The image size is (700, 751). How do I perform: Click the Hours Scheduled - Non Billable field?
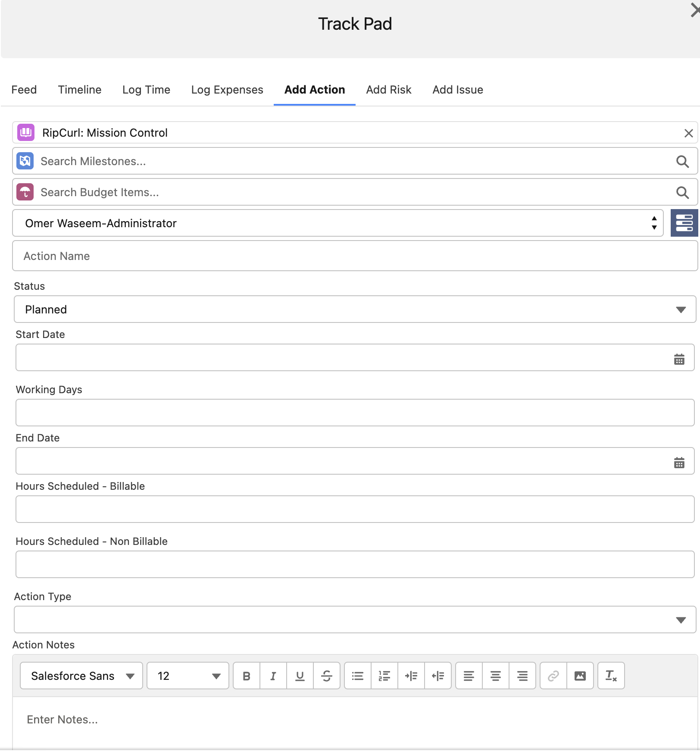pyautogui.click(x=355, y=564)
